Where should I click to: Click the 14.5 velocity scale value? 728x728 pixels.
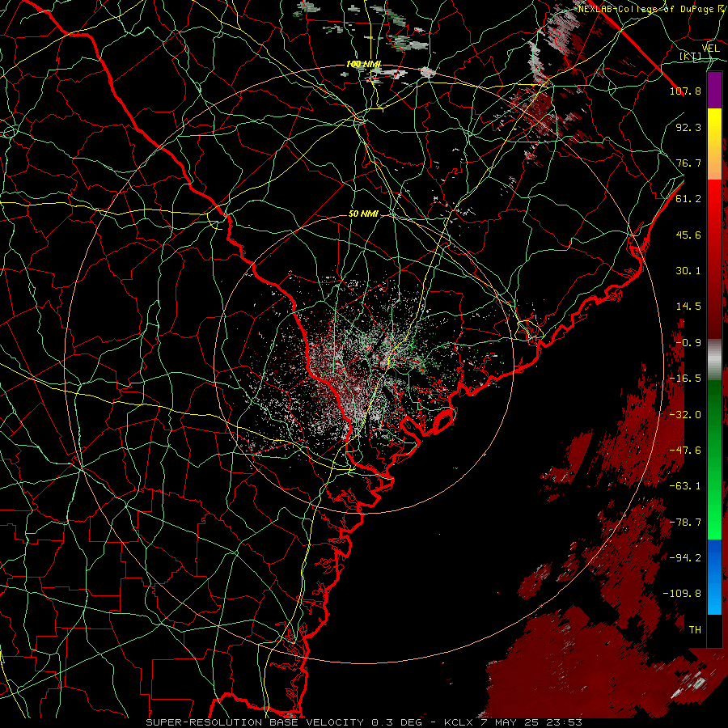tap(688, 307)
